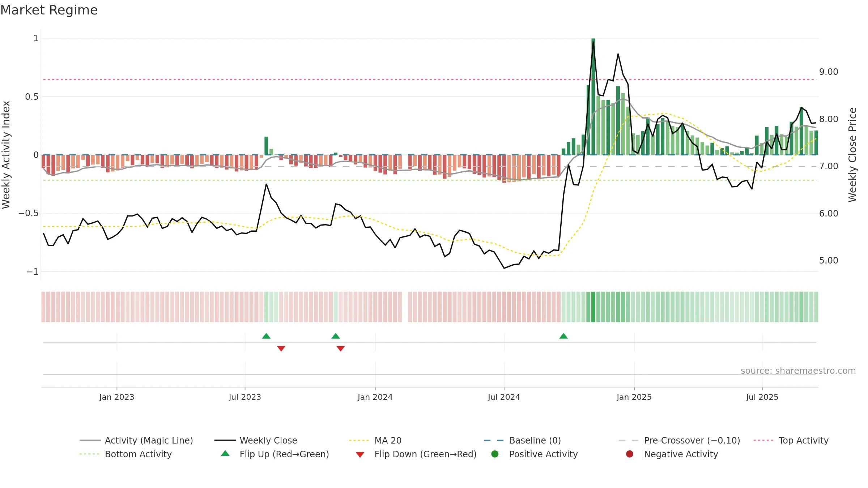Toggle the MA 20 legend entry
The image size is (868, 488).
coord(375,440)
